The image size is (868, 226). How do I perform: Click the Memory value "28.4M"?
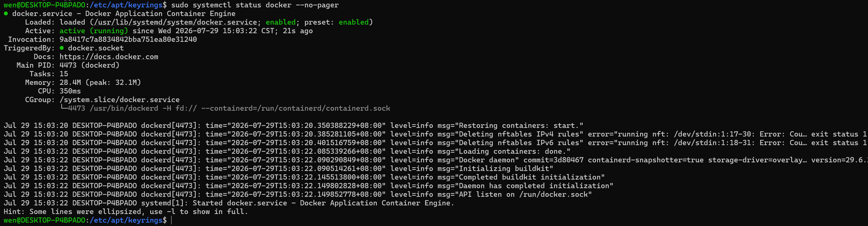(x=70, y=82)
